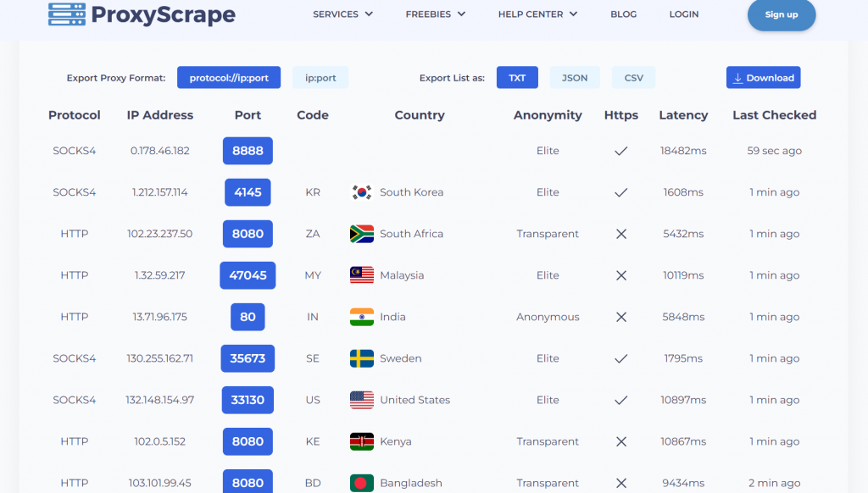Click the Https column header
Screen dimensions: 868x493
tap(621, 115)
